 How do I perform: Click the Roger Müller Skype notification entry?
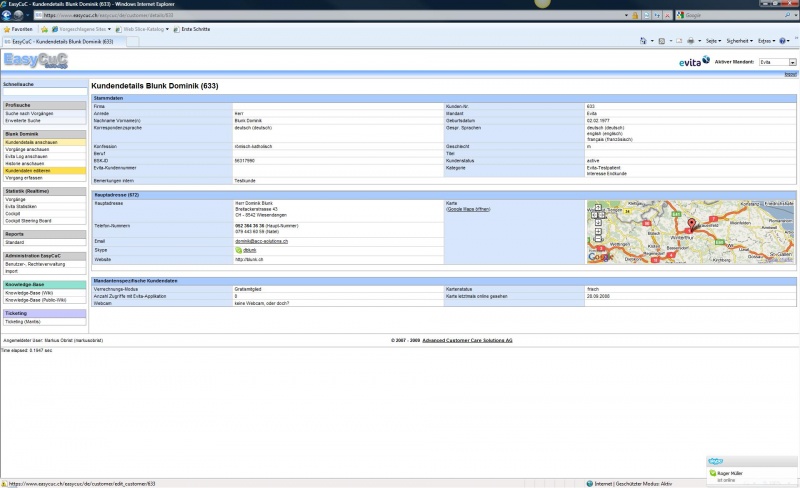pos(730,473)
